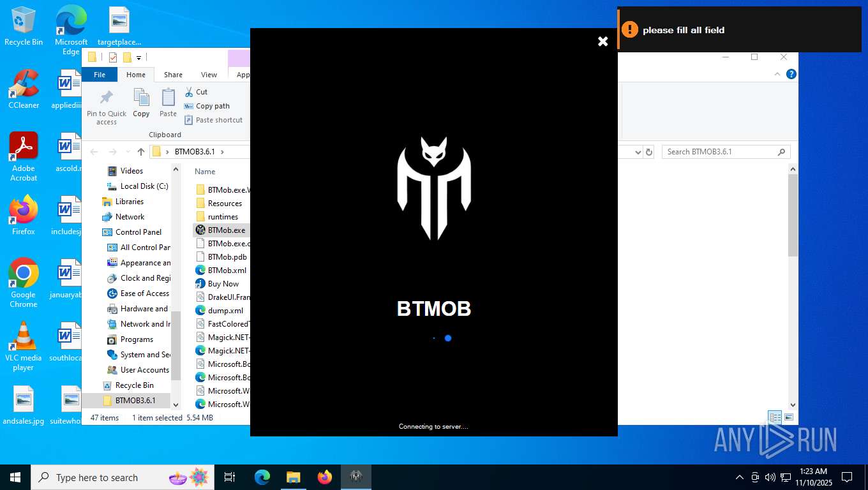Click the taskbar search box
This screenshot has width=868, height=490.
pyautogui.click(x=124, y=477)
